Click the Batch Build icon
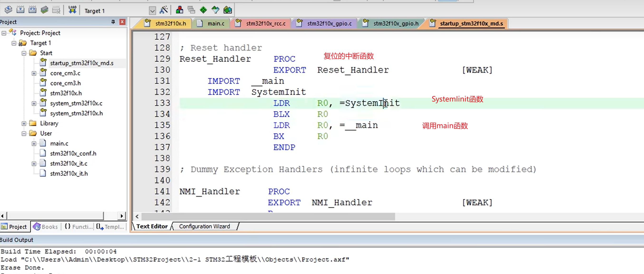The width and height of the screenshot is (644, 274). tap(44, 10)
